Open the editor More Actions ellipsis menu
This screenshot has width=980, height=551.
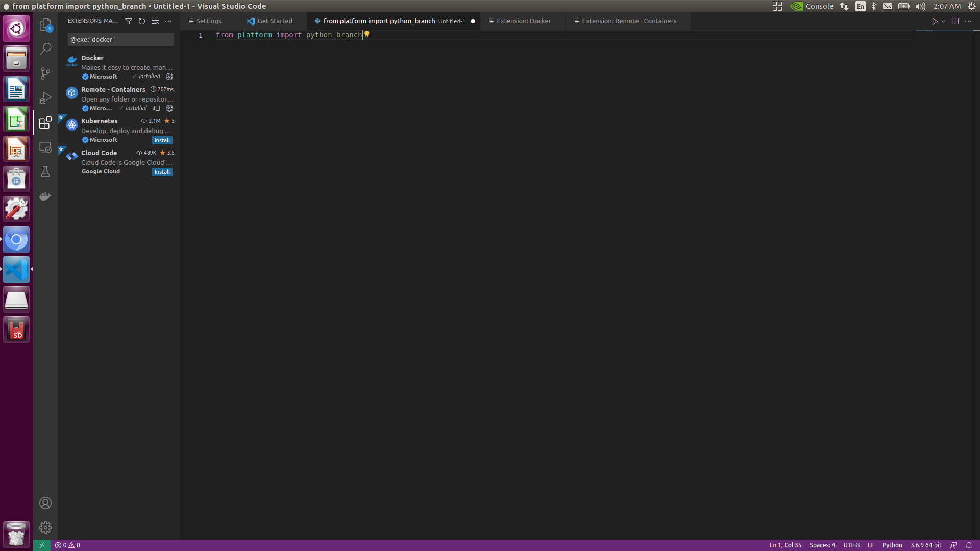[969, 21]
